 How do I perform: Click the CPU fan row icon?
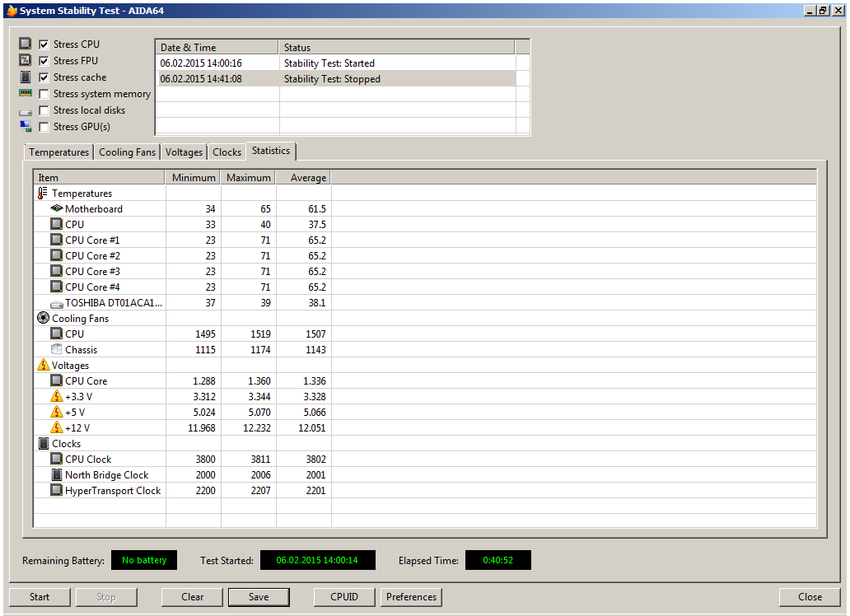click(56, 334)
